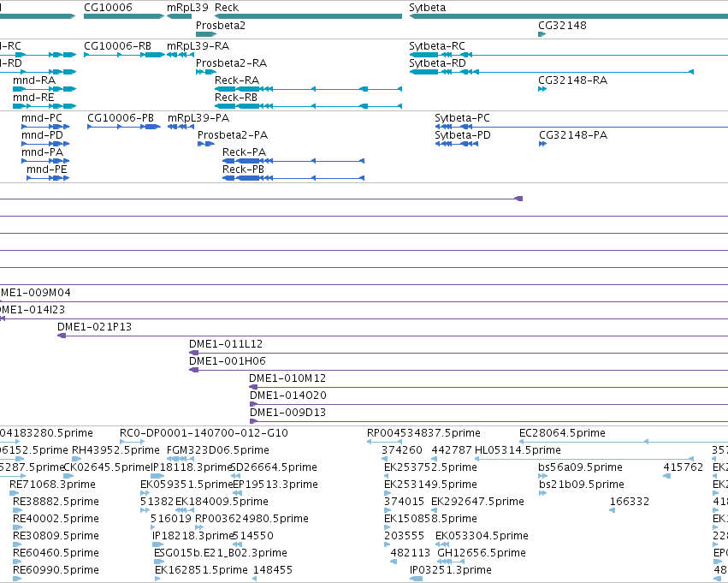
Task: Select the Reck-PA protein feature
Action: coord(293,161)
